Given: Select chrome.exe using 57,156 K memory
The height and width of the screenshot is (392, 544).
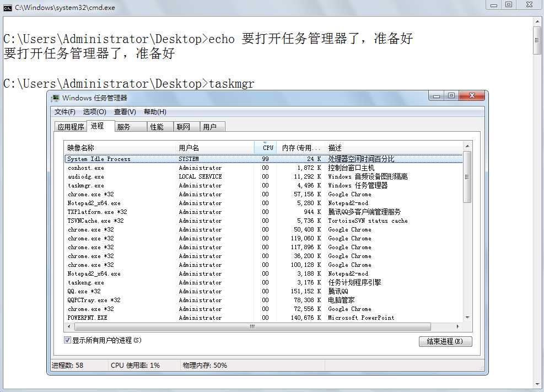Looking at the screenshot, I should (x=263, y=194).
